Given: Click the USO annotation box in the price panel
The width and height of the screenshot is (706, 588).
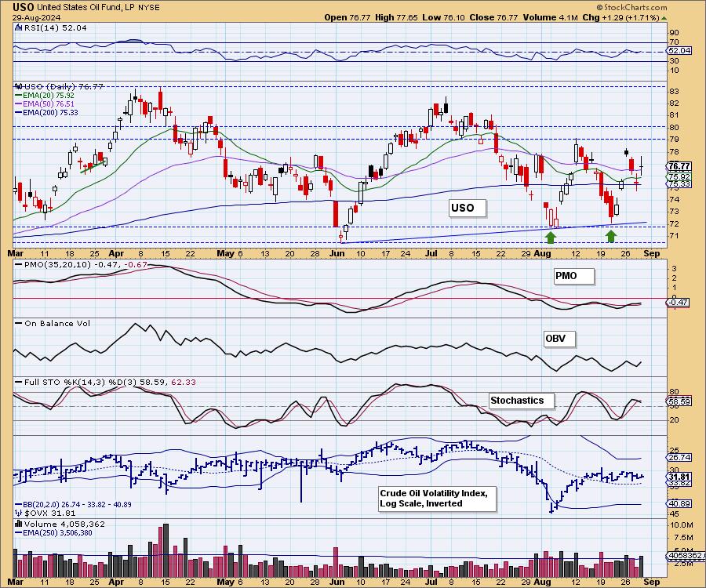Looking at the screenshot, I should 468,209.
